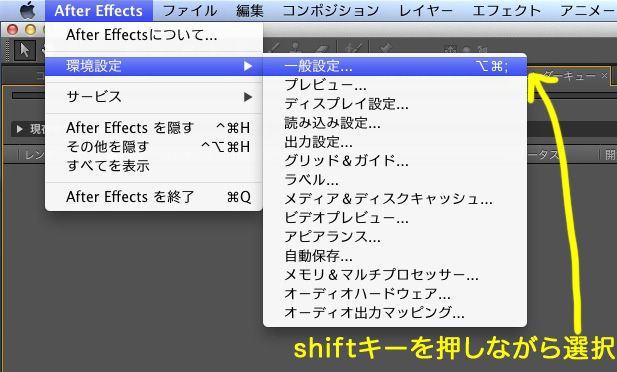Select 読み込み設定... preferences
Viewport: 617px width, 372px height.
[395, 123]
